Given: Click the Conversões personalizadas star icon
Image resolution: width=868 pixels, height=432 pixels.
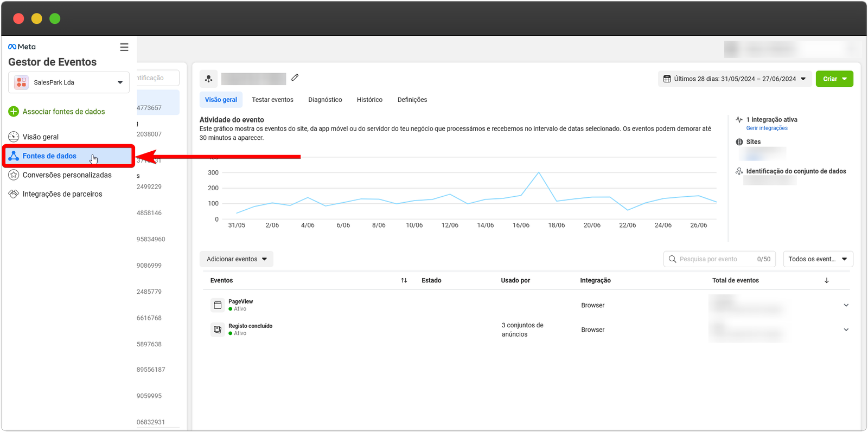Looking at the screenshot, I should (x=14, y=175).
